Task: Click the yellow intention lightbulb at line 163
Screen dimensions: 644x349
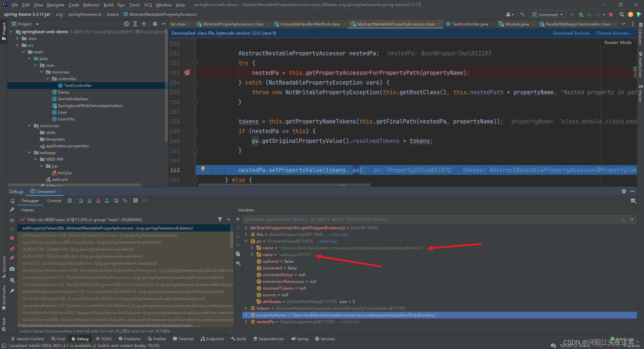Action: click(203, 169)
